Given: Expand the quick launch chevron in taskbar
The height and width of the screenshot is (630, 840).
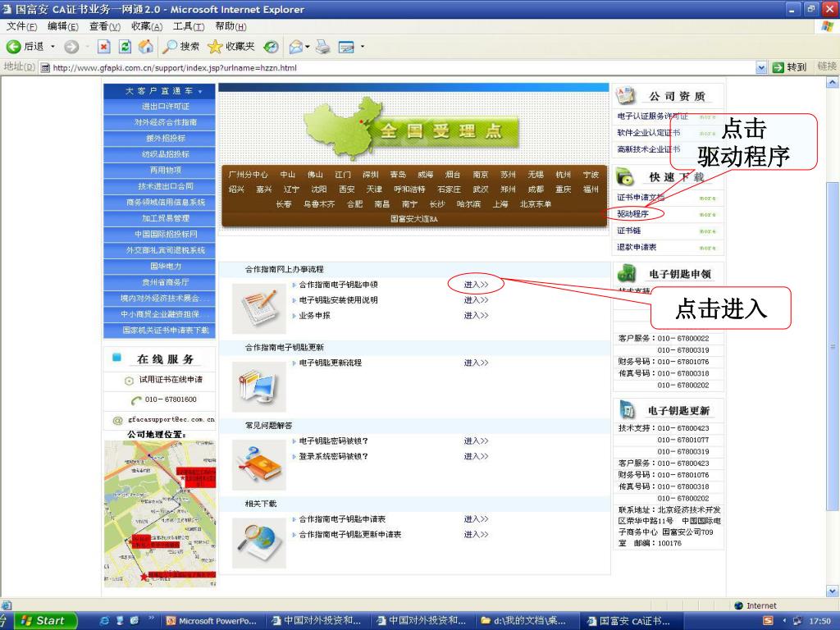Looking at the screenshot, I should (x=151, y=619).
